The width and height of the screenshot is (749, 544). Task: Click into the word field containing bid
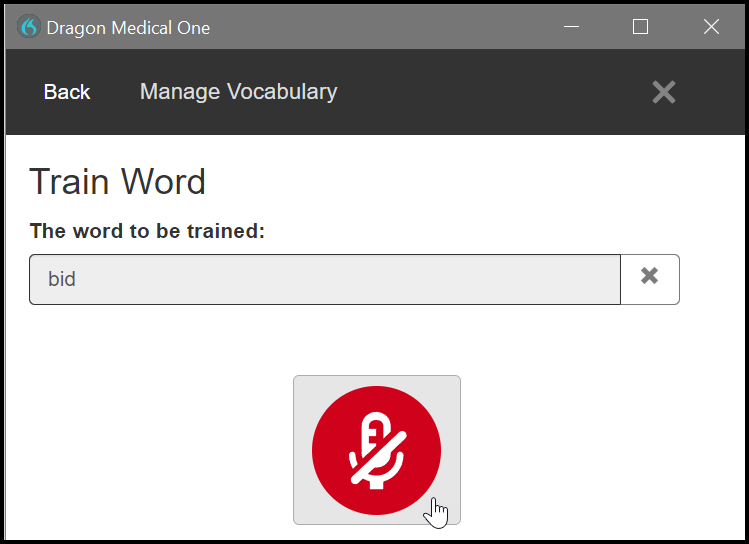(325, 279)
